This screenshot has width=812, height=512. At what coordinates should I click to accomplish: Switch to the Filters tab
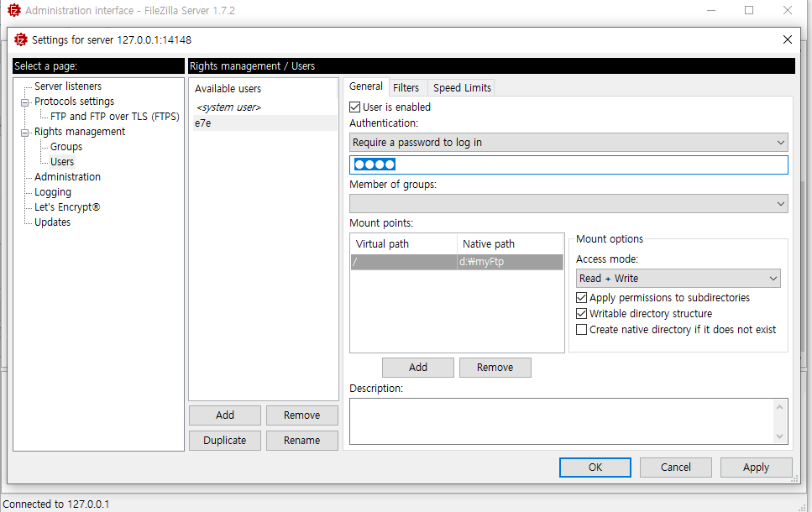(406, 88)
